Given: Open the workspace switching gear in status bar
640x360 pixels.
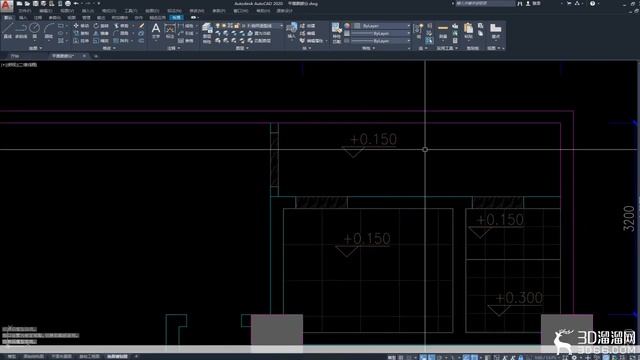Looking at the screenshot, I should click(x=574, y=357).
